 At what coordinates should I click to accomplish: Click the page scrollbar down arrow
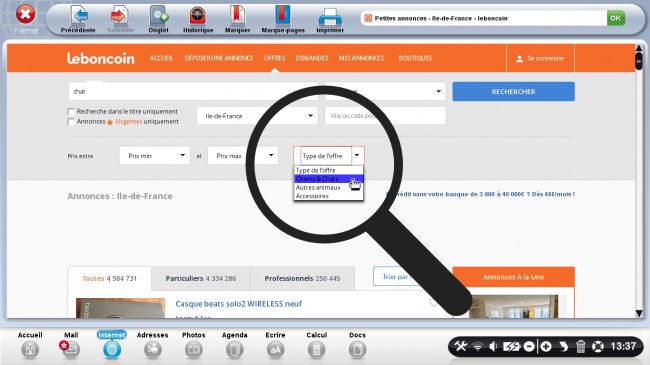point(639,313)
